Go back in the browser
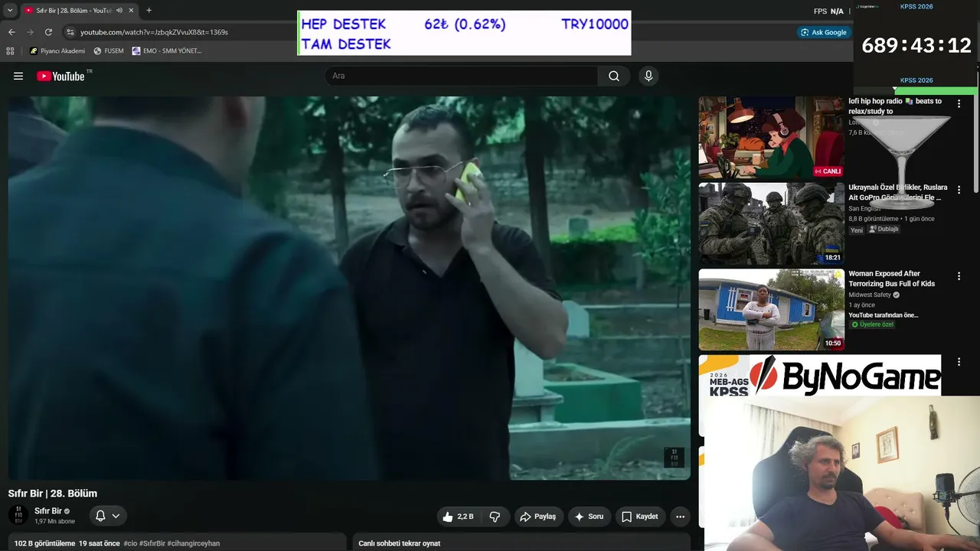The height and width of the screenshot is (551, 980). pyautogui.click(x=11, y=32)
